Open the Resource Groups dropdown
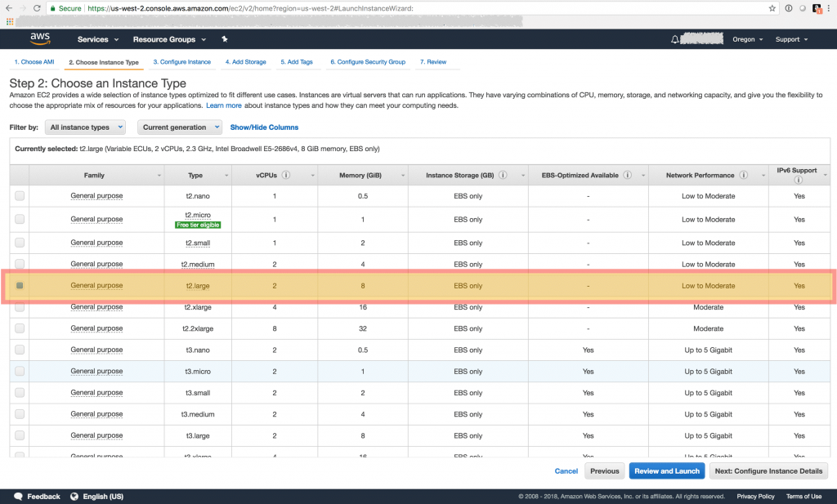Viewport: 837px width, 504px height. click(x=169, y=39)
